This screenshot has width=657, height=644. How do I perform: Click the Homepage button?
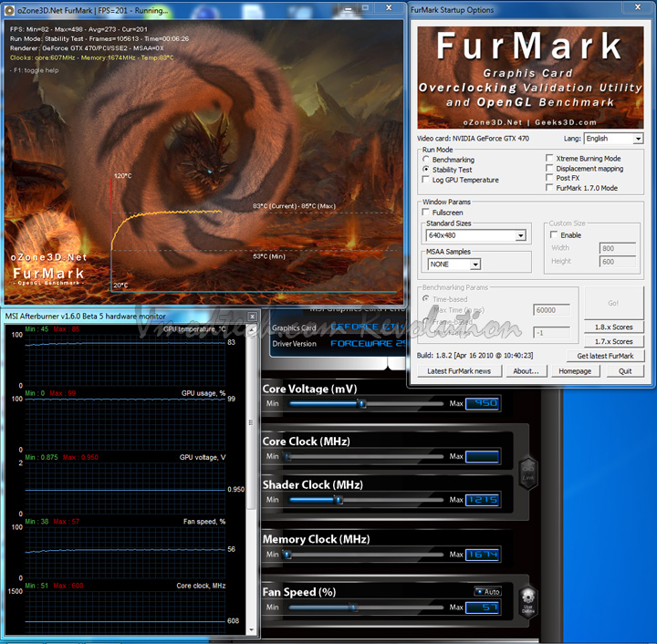(x=575, y=371)
